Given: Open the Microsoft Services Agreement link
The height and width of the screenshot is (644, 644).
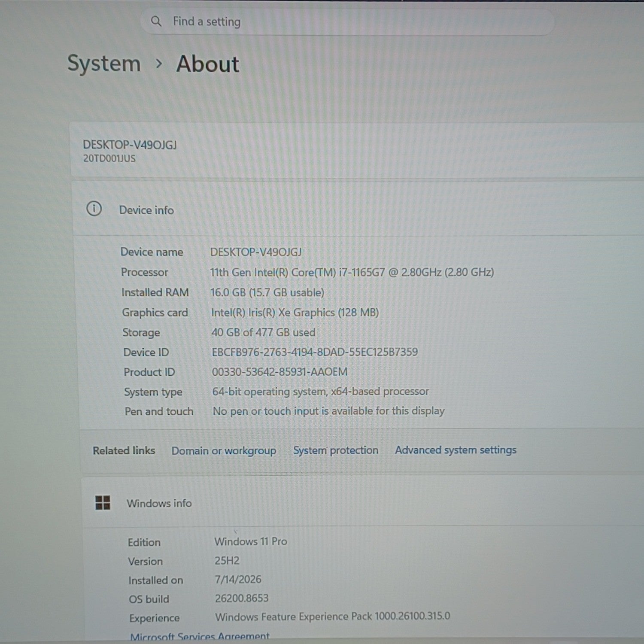Looking at the screenshot, I should point(200,637).
